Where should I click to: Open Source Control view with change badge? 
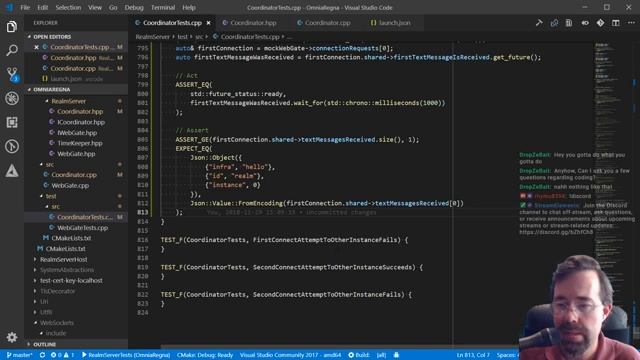click(12, 74)
